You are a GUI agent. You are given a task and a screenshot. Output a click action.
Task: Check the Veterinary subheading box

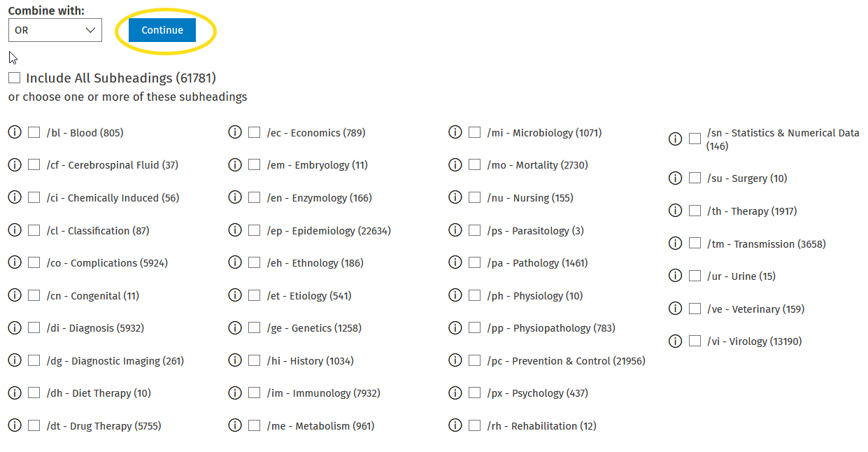tap(695, 309)
